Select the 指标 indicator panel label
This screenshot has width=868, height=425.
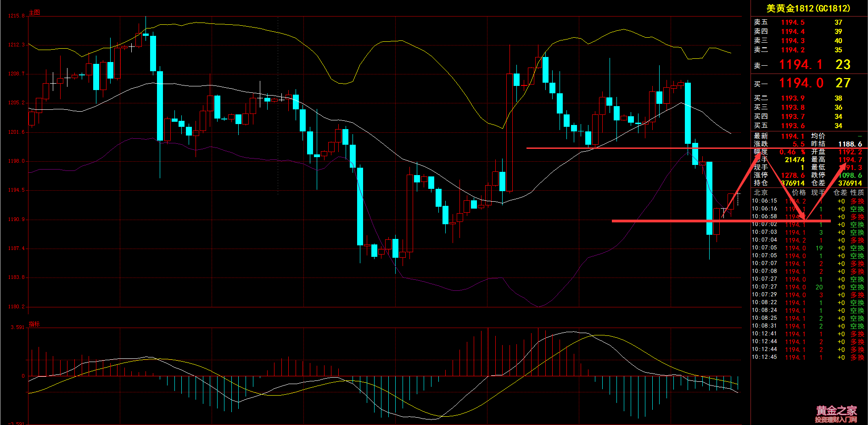[x=34, y=324]
